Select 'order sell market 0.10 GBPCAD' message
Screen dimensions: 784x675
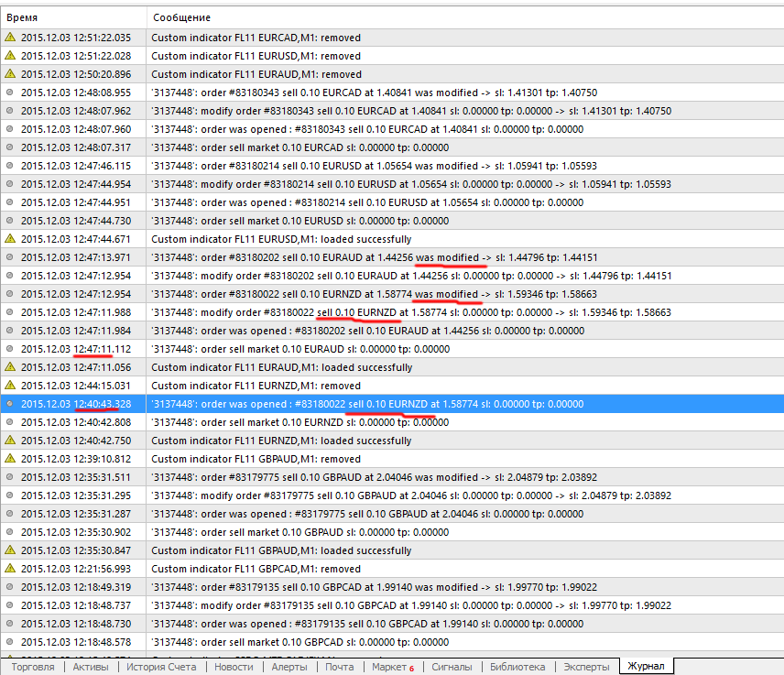point(300,642)
